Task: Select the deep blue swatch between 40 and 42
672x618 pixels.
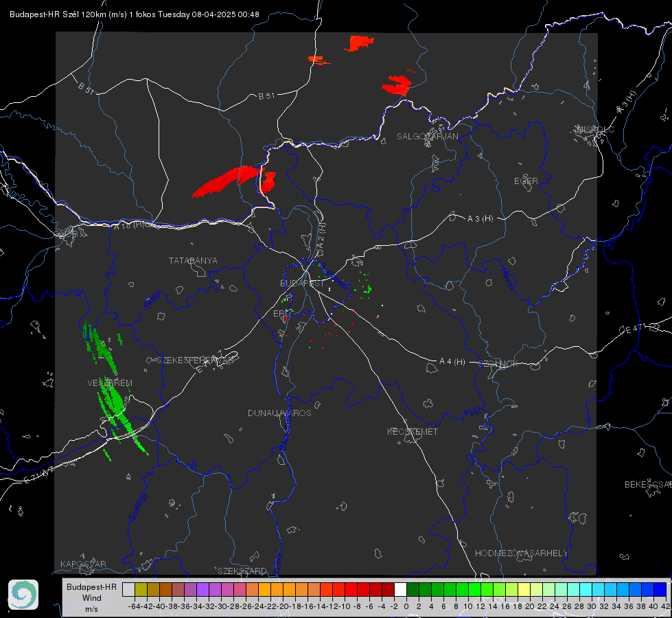Action: [660, 589]
